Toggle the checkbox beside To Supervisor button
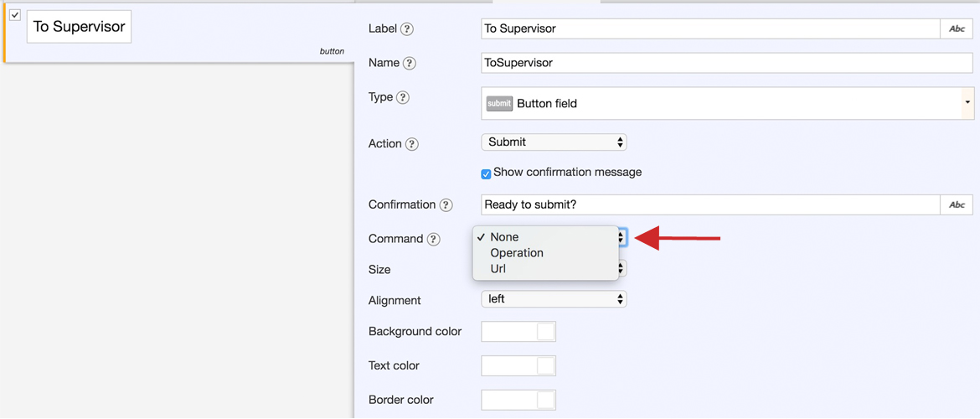 15,15
